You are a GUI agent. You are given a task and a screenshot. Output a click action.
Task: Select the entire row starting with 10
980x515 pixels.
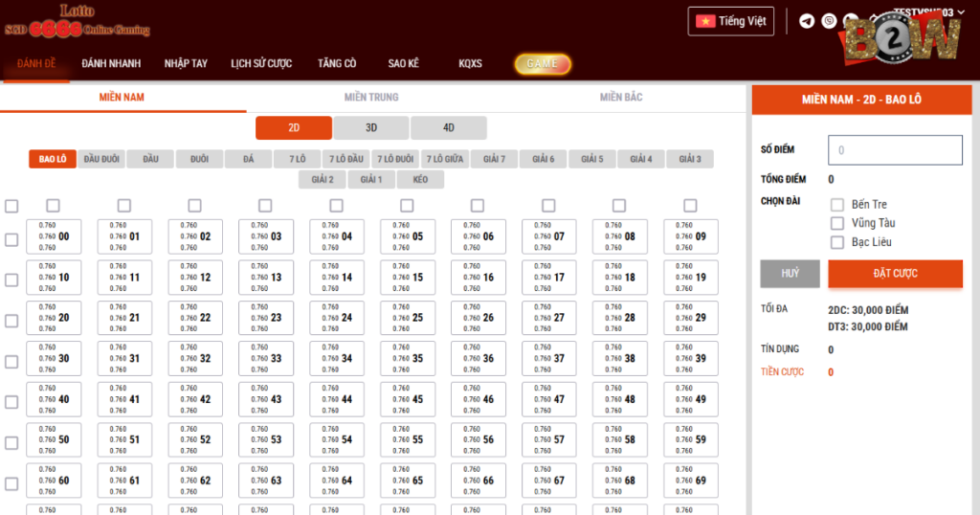pos(11,280)
